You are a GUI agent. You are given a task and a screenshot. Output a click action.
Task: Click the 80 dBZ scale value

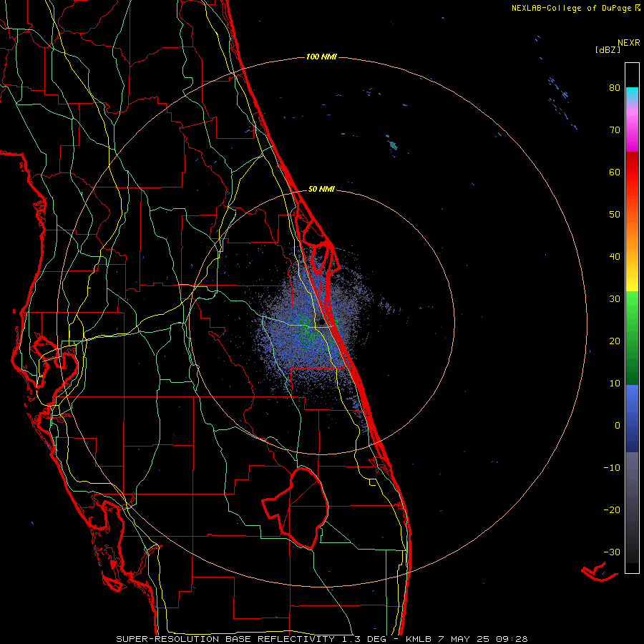click(x=615, y=88)
